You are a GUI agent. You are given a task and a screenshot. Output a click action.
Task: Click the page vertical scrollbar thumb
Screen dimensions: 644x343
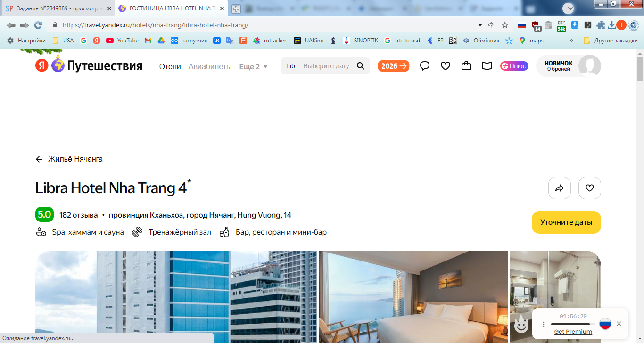point(640,68)
